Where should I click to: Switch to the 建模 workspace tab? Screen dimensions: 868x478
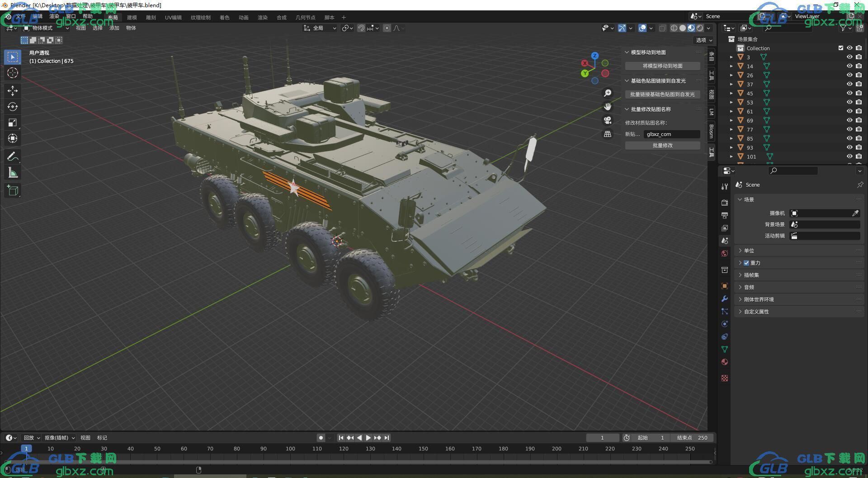click(132, 18)
